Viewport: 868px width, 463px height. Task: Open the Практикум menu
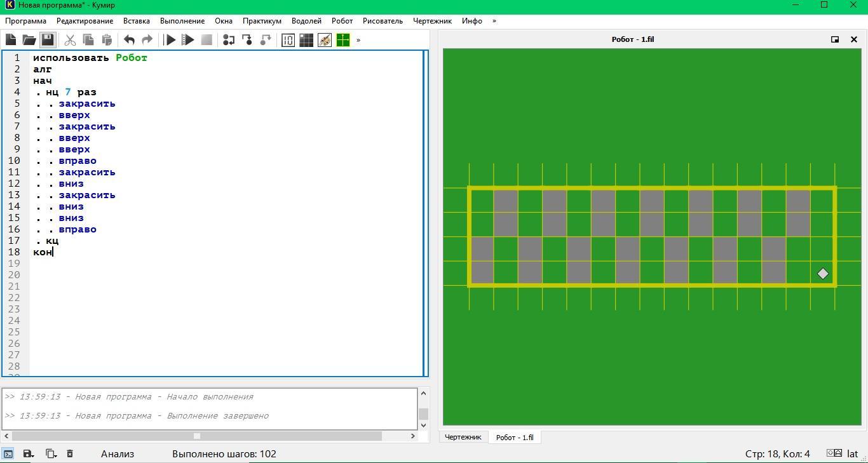pos(262,21)
